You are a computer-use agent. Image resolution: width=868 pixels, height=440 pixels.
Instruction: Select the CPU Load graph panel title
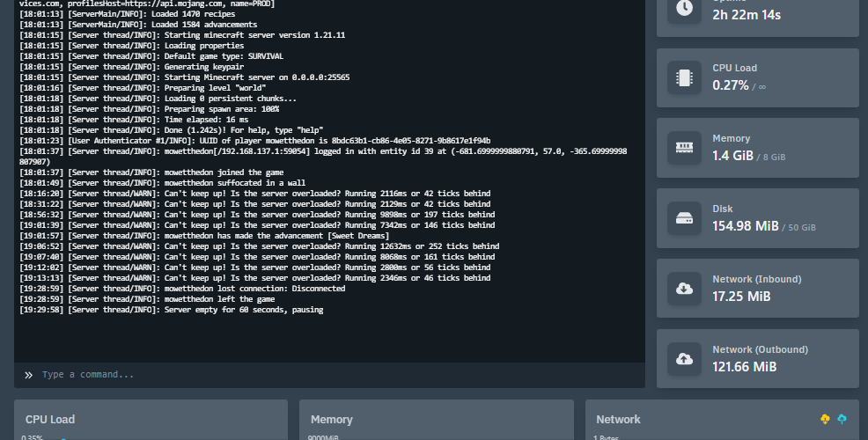[50, 420]
